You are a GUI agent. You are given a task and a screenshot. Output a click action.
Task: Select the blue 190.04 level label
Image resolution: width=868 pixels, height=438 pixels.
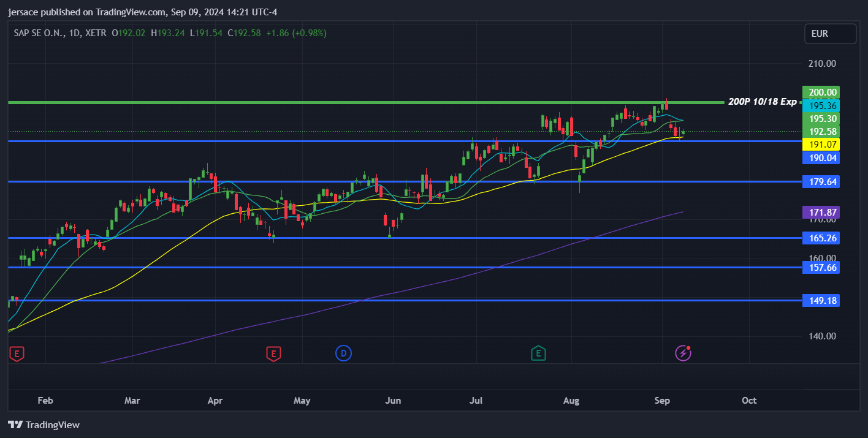(x=820, y=158)
